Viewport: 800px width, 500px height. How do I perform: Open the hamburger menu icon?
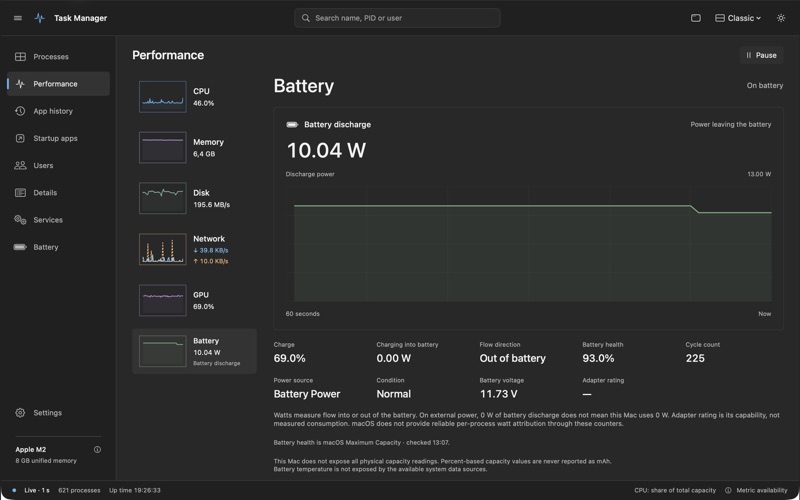18,18
